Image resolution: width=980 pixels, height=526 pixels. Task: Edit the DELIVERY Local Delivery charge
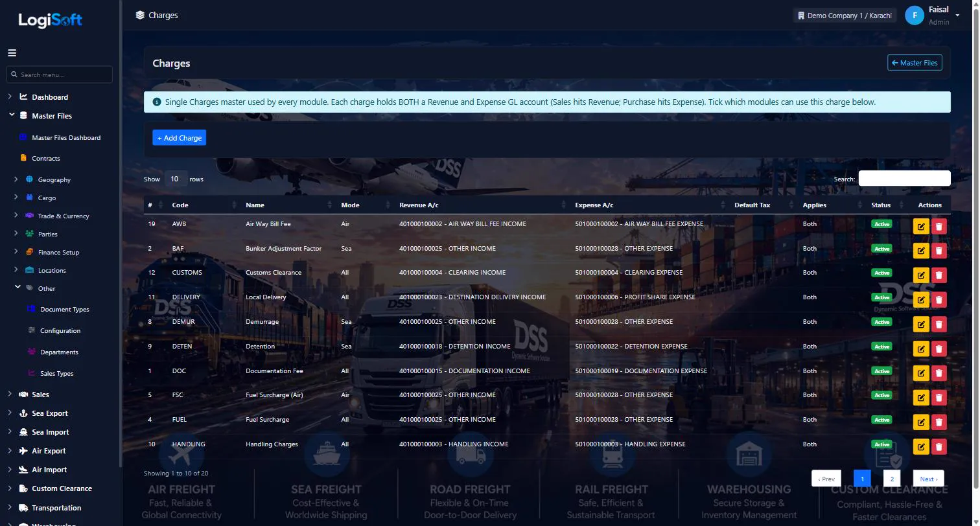click(920, 299)
